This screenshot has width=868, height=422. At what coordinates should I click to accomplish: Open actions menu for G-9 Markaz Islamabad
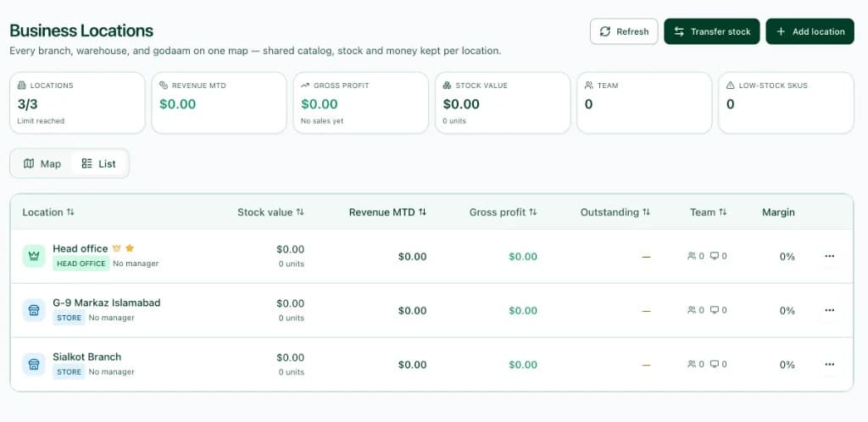point(829,310)
